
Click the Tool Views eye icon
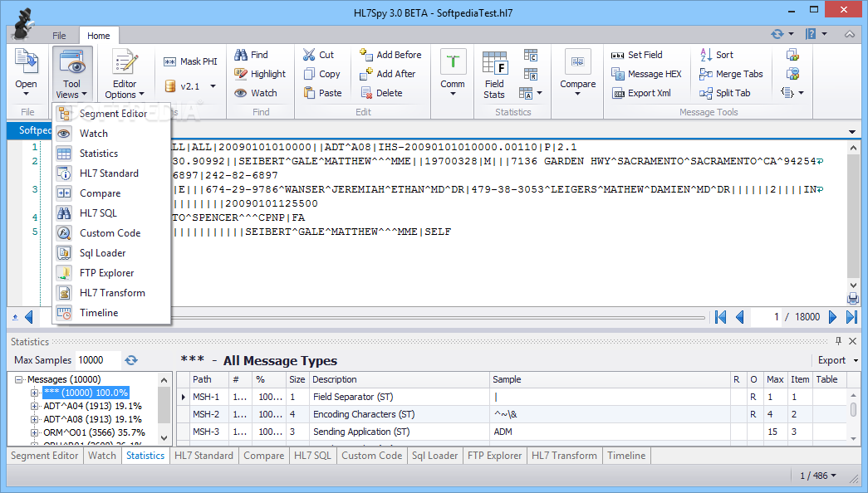tap(72, 62)
